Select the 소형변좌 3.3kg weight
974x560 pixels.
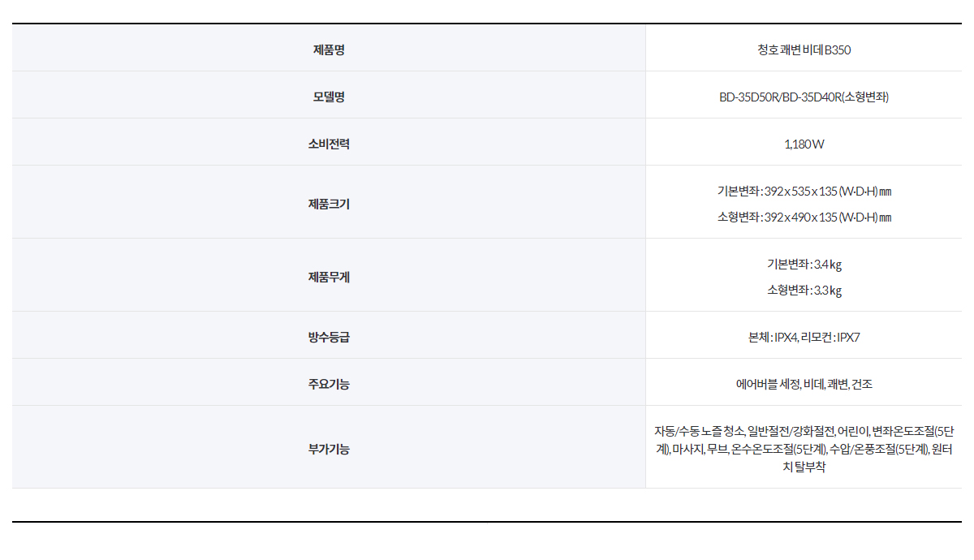[804, 291]
